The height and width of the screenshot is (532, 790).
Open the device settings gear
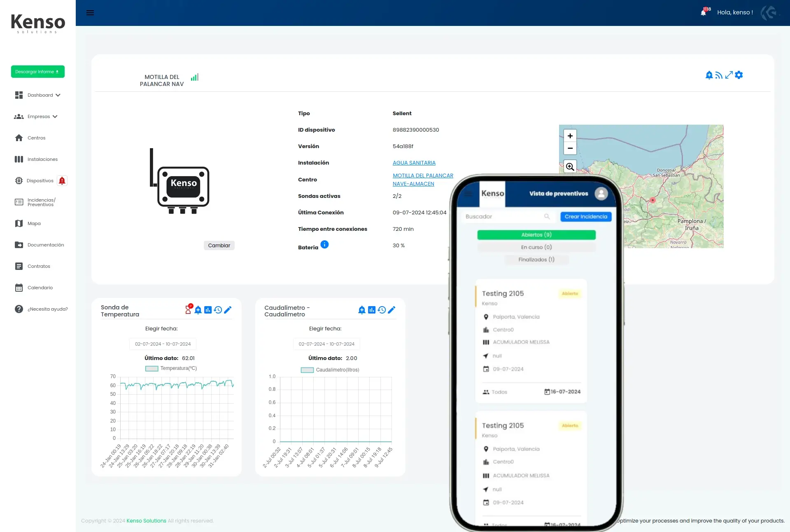pyautogui.click(x=739, y=75)
